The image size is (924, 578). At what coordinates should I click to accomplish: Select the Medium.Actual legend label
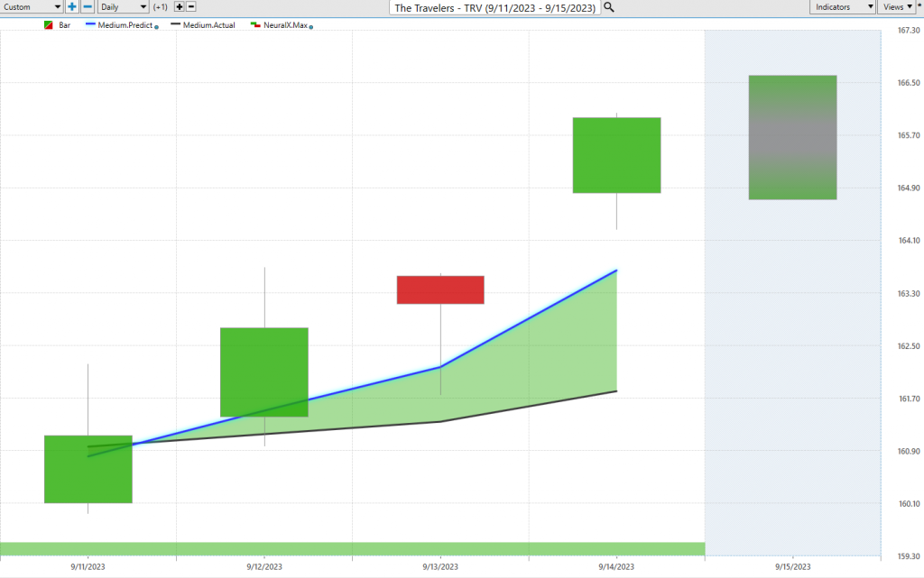tap(208, 25)
